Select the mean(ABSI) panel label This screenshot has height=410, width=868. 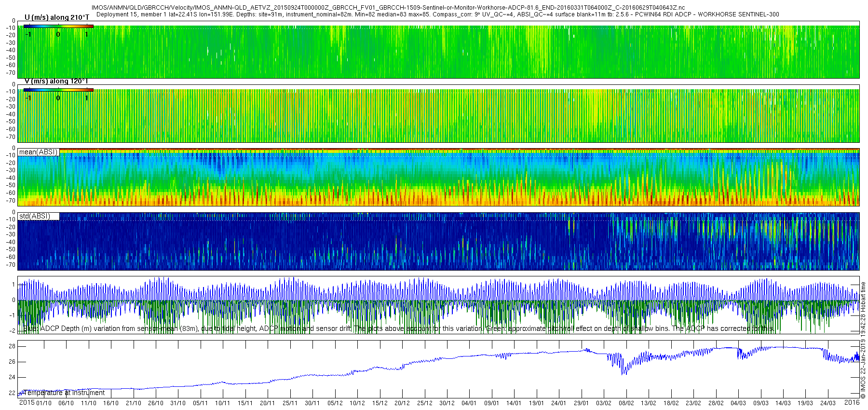pyautogui.click(x=38, y=152)
